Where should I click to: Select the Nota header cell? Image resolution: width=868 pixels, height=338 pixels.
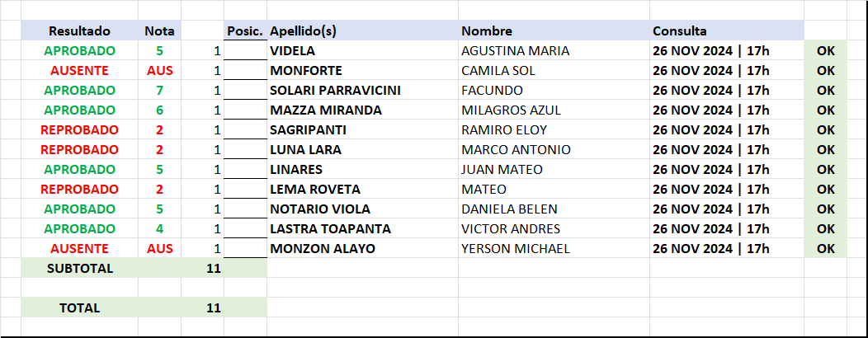click(x=159, y=31)
